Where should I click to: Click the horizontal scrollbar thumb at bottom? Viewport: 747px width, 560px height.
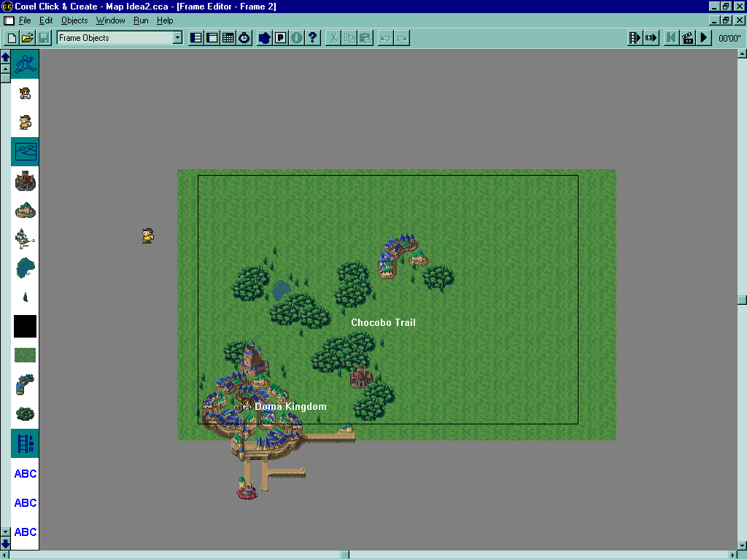(345, 555)
